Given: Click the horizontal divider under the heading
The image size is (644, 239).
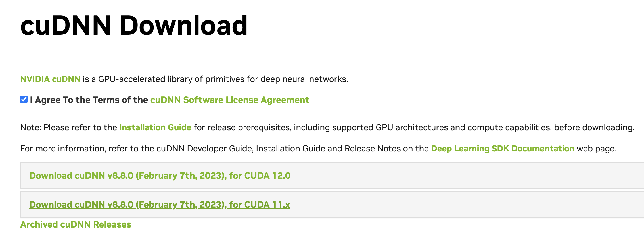Looking at the screenshot, I should [312, 58].
